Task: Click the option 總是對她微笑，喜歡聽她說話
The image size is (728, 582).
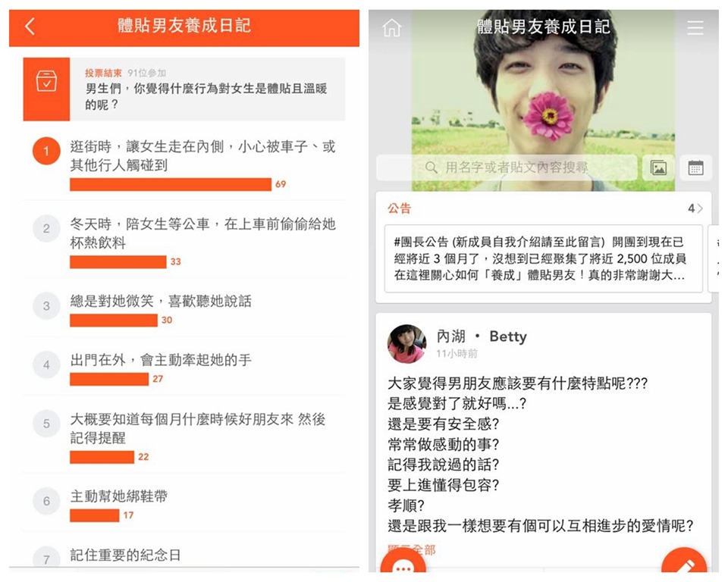Action: [161, 301]
